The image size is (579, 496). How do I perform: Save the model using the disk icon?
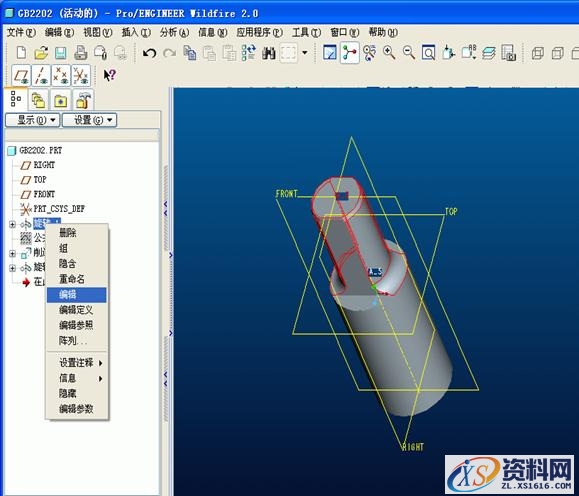61,53
